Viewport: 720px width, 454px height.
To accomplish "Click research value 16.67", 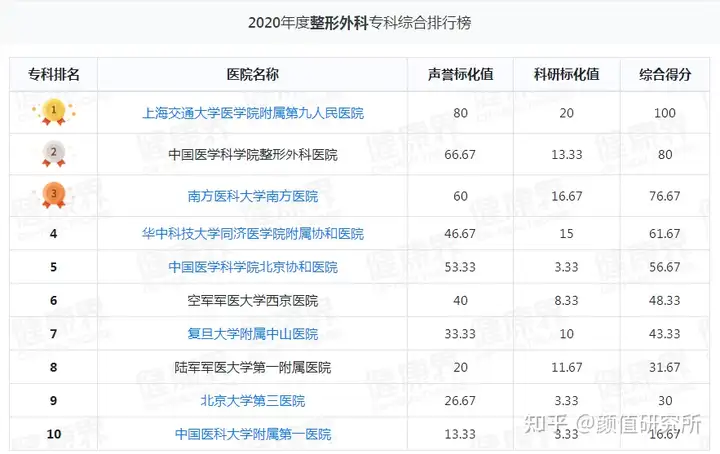I will click(567, 196).
